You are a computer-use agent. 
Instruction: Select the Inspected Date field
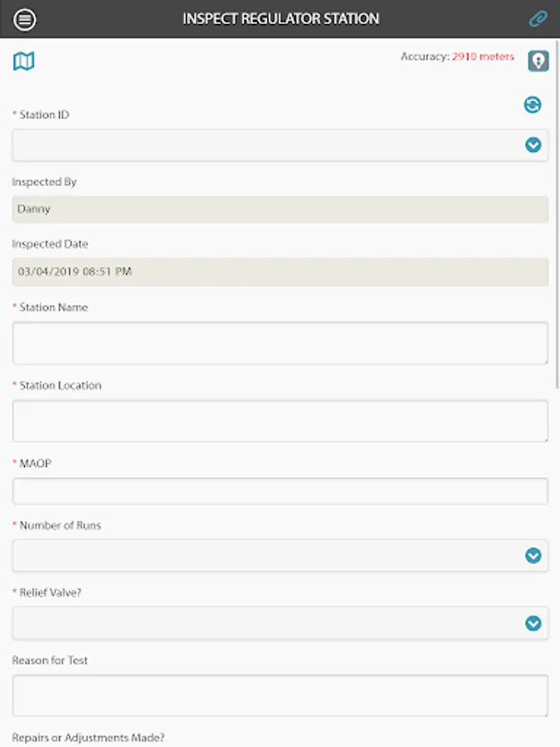pos(280,272)
